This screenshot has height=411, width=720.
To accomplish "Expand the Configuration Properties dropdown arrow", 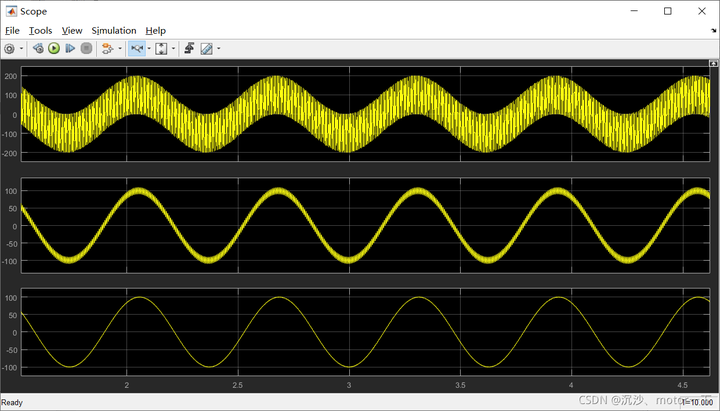I will [22, 48].
